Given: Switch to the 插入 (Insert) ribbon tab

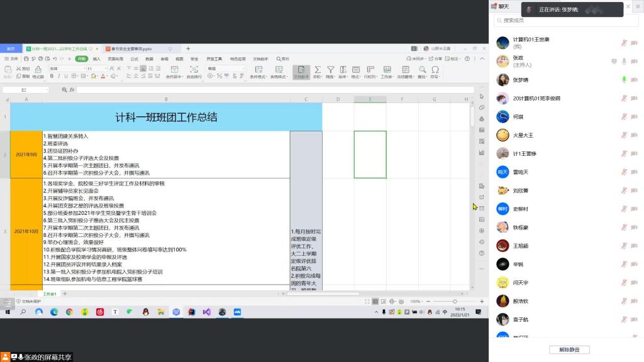Looking at the screenshot, I should [x=96, y=58].
